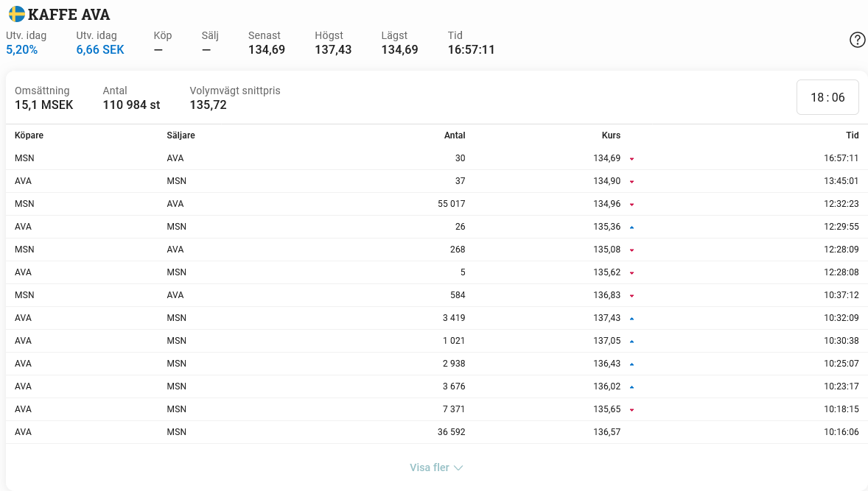Image resolution: width=868 pixels, height=491 pixels.
Task: Click the trade time 10:37:12
Action: 841,294
